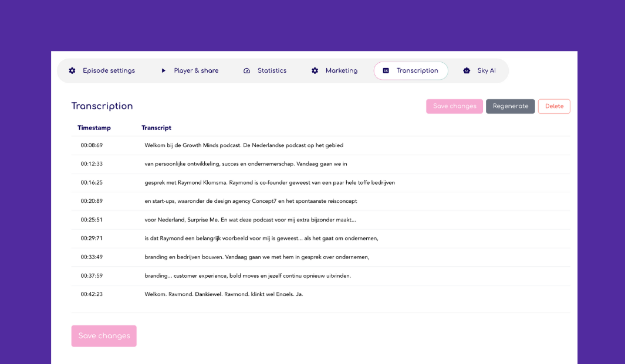625x364 pixels.
Task: Regenerate the transcription
Action: pyautogui.click(x=510, y=106)
